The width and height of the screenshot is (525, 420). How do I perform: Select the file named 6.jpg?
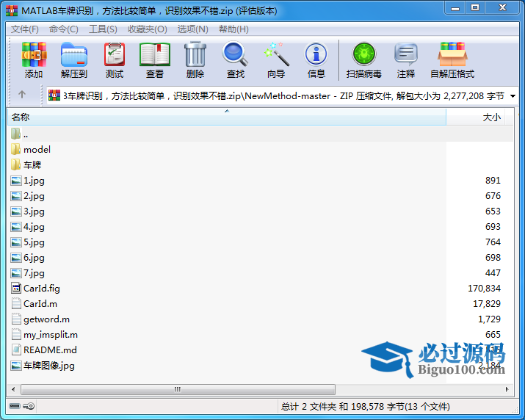34,258
